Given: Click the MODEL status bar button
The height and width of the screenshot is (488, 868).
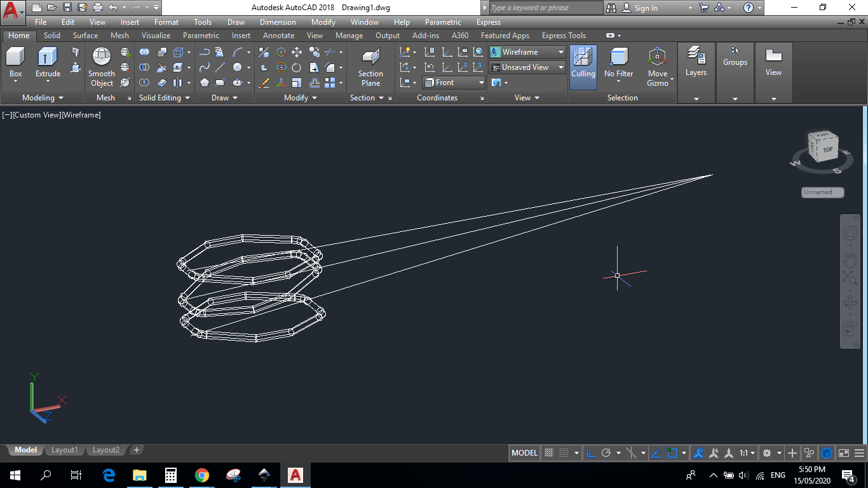Looking at the screenshot, I should click(524, 453).
